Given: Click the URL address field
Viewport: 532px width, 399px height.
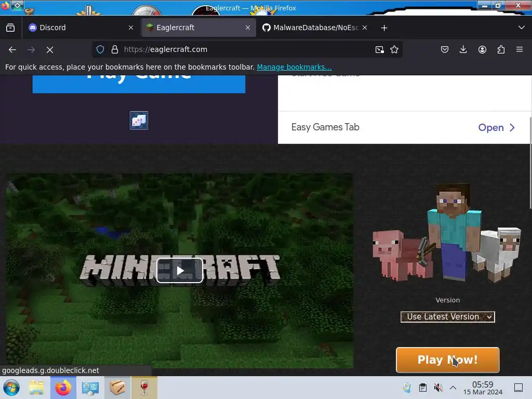Looking at the screenshot, I should pyautogui.click(x=247, y=49).
